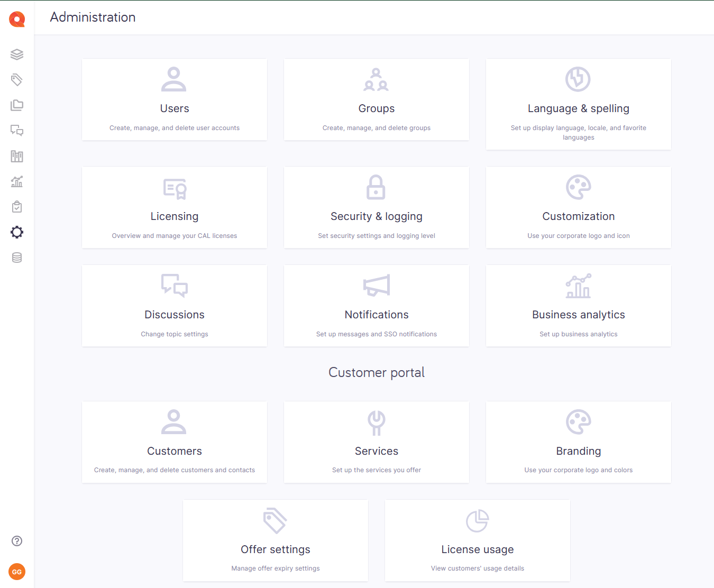Click the orange app logo top left

pos(16,19)
